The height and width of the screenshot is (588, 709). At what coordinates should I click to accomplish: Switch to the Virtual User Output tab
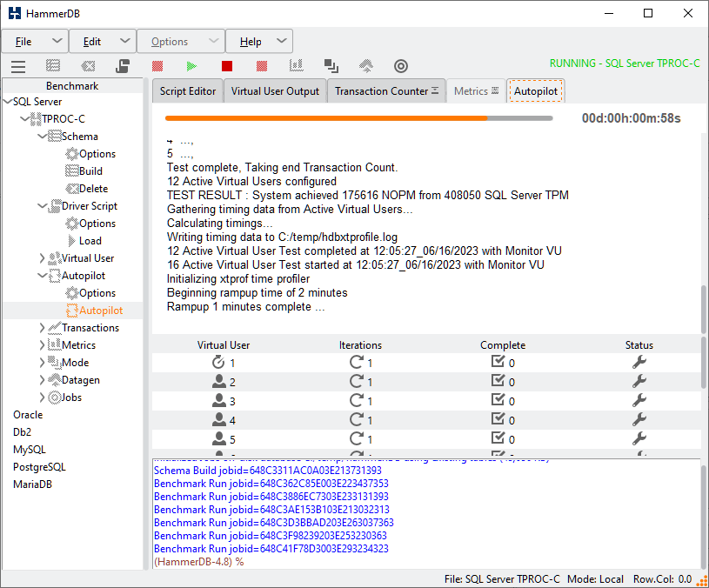coord(275,91)
